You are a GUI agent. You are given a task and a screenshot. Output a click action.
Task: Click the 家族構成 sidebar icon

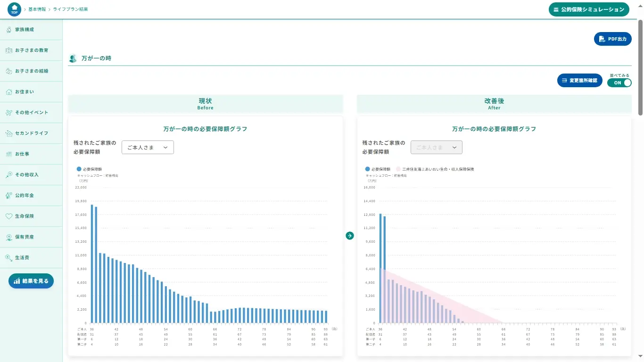pyautogui.click(x=8, y=30)
